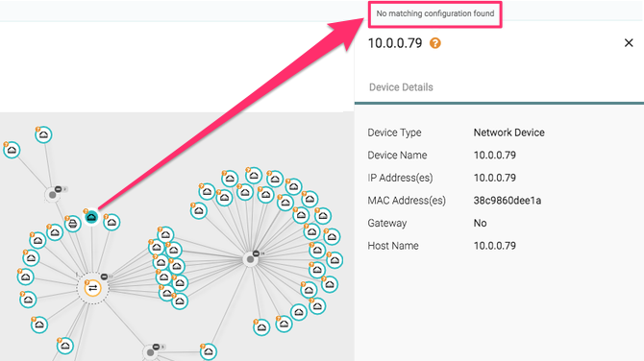
Task: Click the Network Device type value
Action: tap(508, 132)
